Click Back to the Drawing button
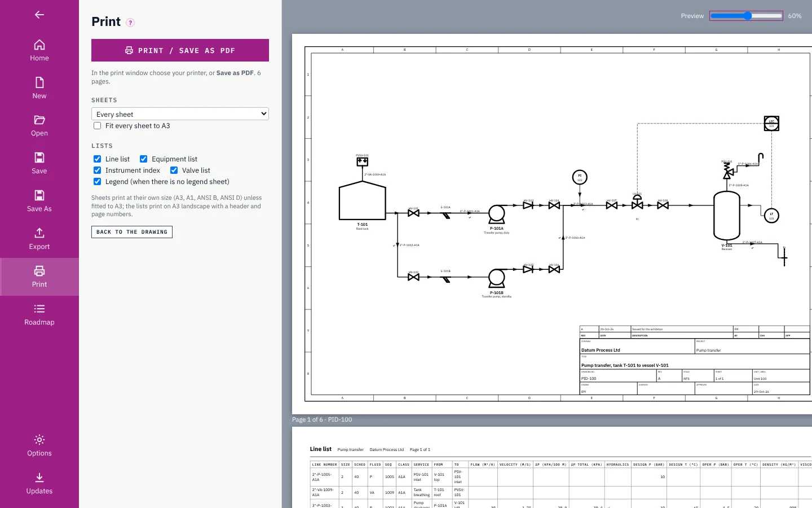The width and height of the screenshot is (812, 508). [x=132, y=232]
